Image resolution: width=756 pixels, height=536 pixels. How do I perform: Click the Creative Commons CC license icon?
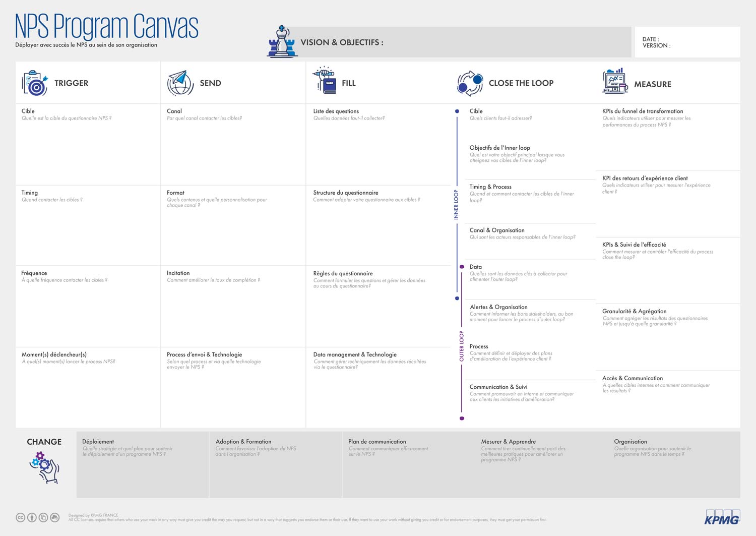pyautogui.click(x=20, y=517)
